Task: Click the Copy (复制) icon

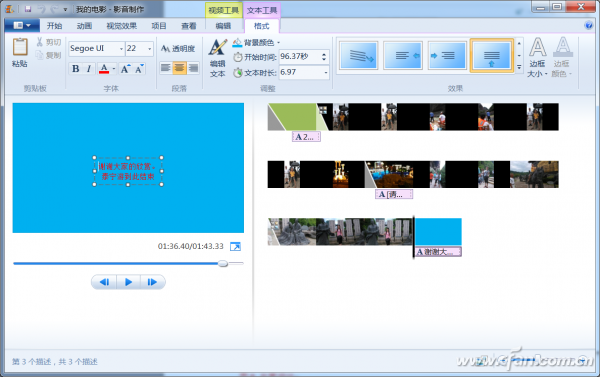Action: pos(39,55)
